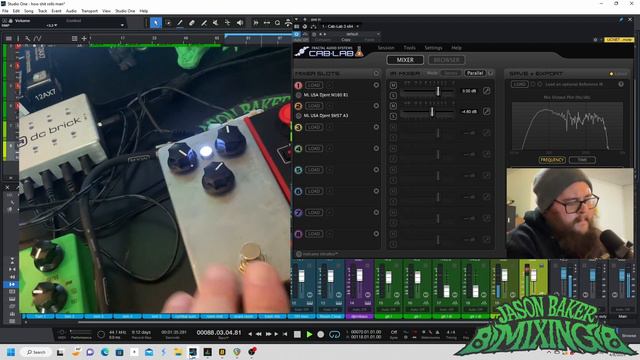Open the Transport menu
The image size is (640, 360).
click(89, 11)
